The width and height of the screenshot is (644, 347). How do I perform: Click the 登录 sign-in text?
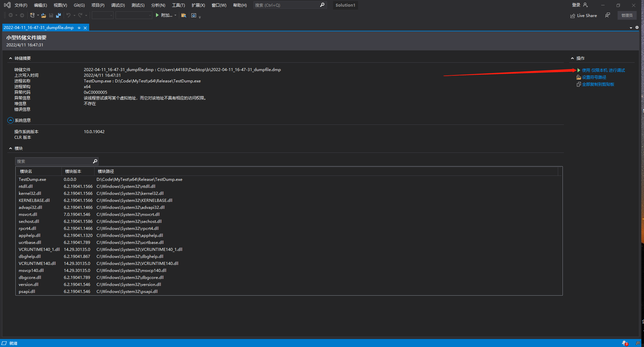pyautogui.click(x=576, y=5)
